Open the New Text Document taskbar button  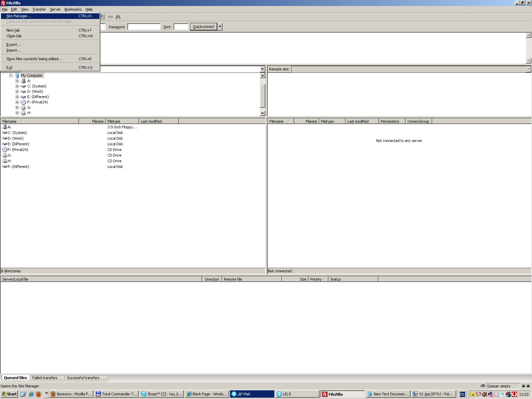pyautogui.click(x=388, y=394)
